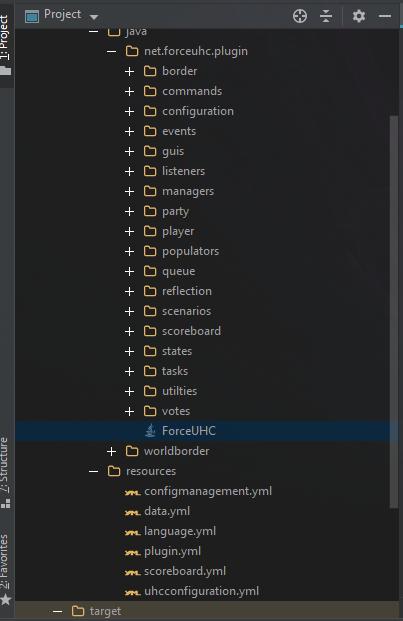Click the scenarios folder icon
This screenshot has width=403, height=621.
[150, 311]
